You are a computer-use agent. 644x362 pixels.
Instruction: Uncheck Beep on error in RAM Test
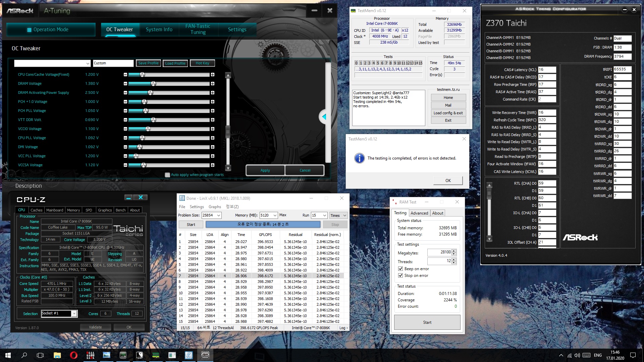pos(400,269)
